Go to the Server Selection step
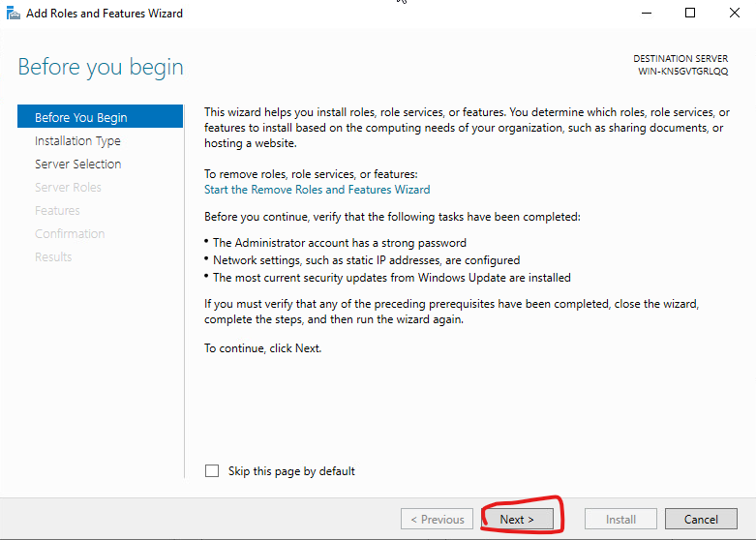The width and height of the screenshot is (756, 540). (x=78, y=164)
